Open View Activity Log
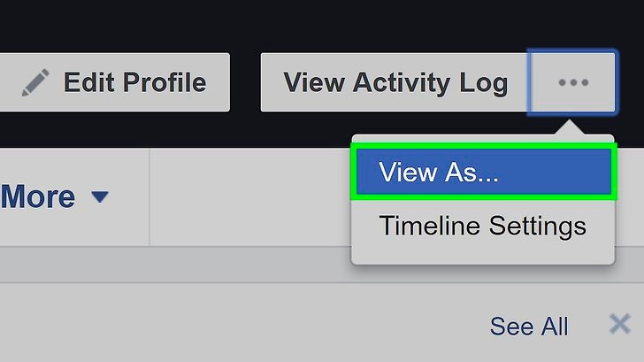The image size is (644, 362). coord(395,83)
